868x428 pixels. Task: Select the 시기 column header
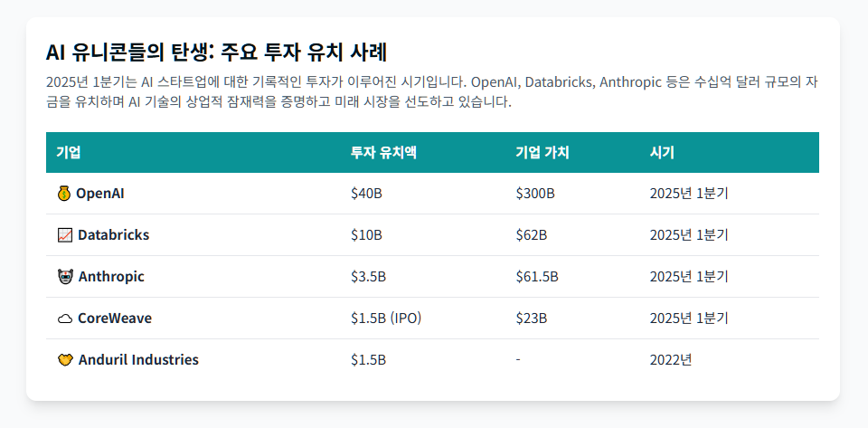[662, 152]
